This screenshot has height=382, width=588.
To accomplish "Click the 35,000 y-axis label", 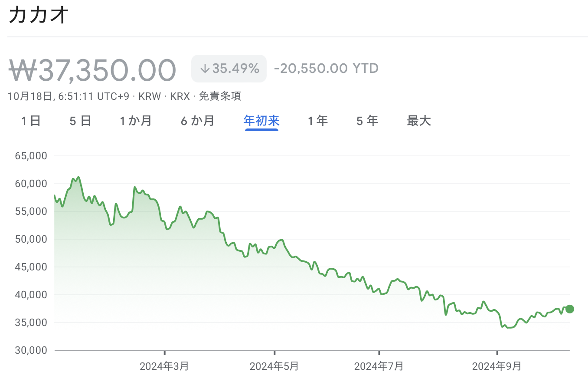I will (30, 323).
